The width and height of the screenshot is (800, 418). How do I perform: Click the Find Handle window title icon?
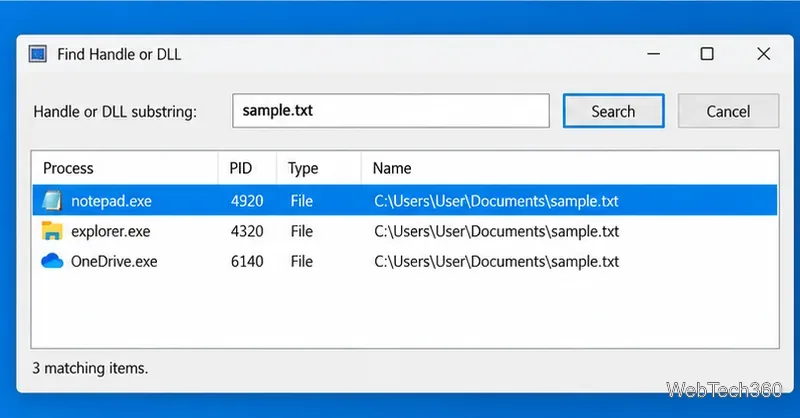click(x=38, y=54)
